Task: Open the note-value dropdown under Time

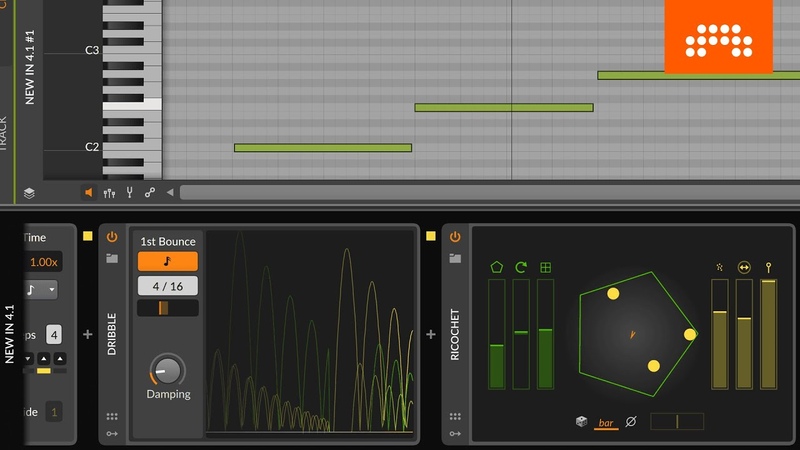Action: 42,290
